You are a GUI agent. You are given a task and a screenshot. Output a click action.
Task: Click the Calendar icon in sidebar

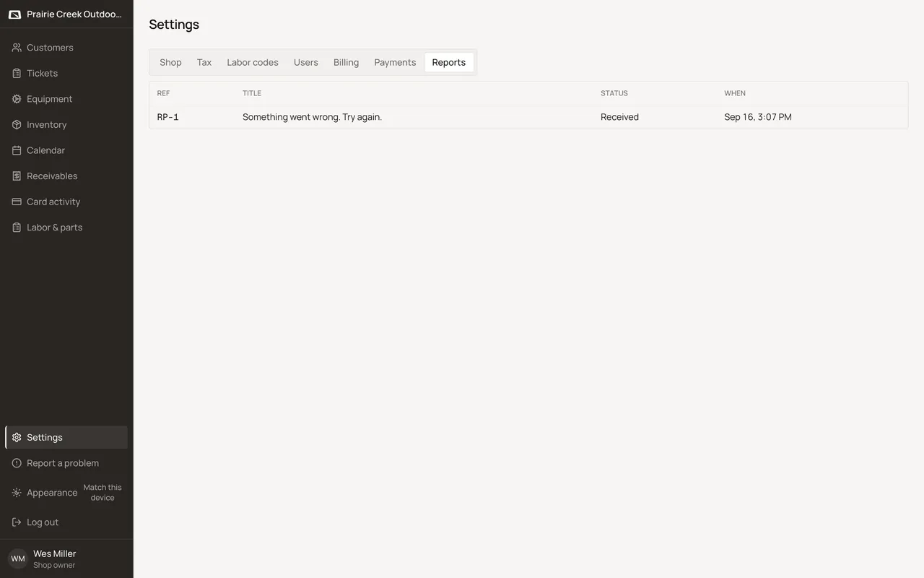17,150
